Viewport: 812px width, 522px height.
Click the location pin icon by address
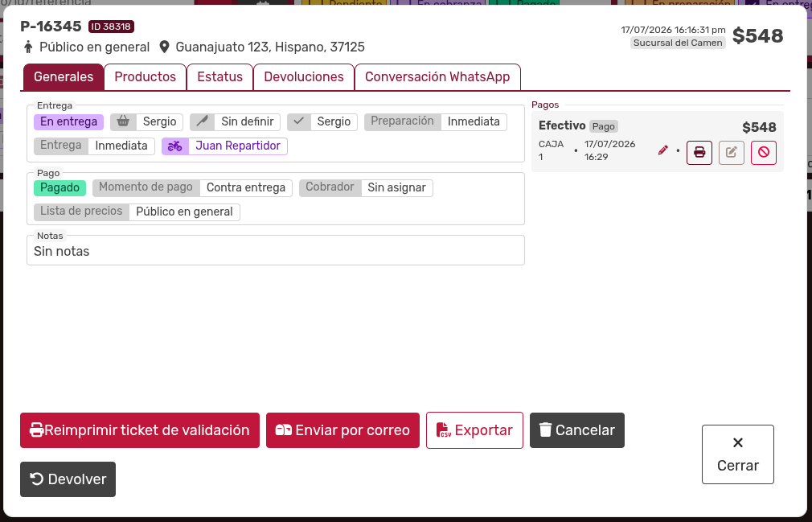(x=164, y=47)
